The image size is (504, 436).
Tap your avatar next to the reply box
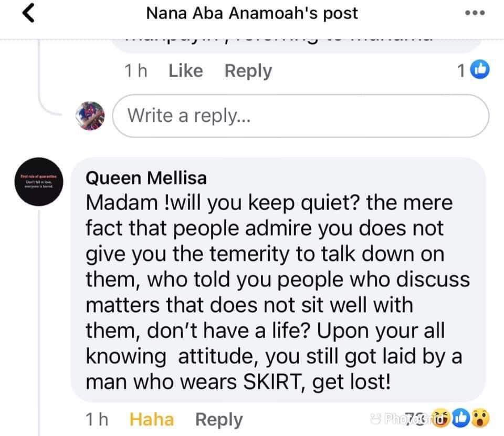coord(90,116)
